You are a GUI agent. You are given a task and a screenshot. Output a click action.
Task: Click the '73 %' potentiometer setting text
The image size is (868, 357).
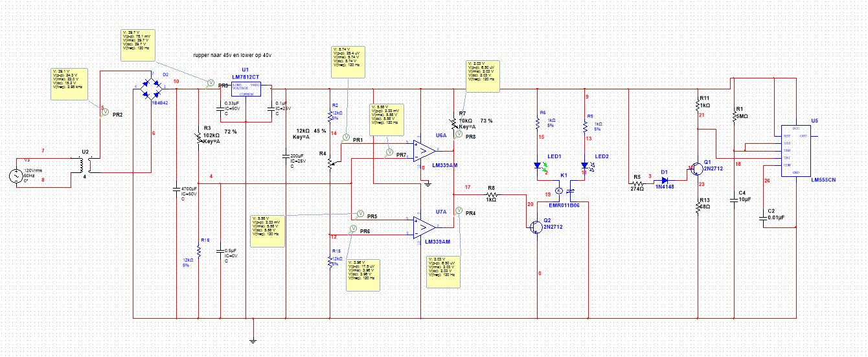(x=486, y=121)
